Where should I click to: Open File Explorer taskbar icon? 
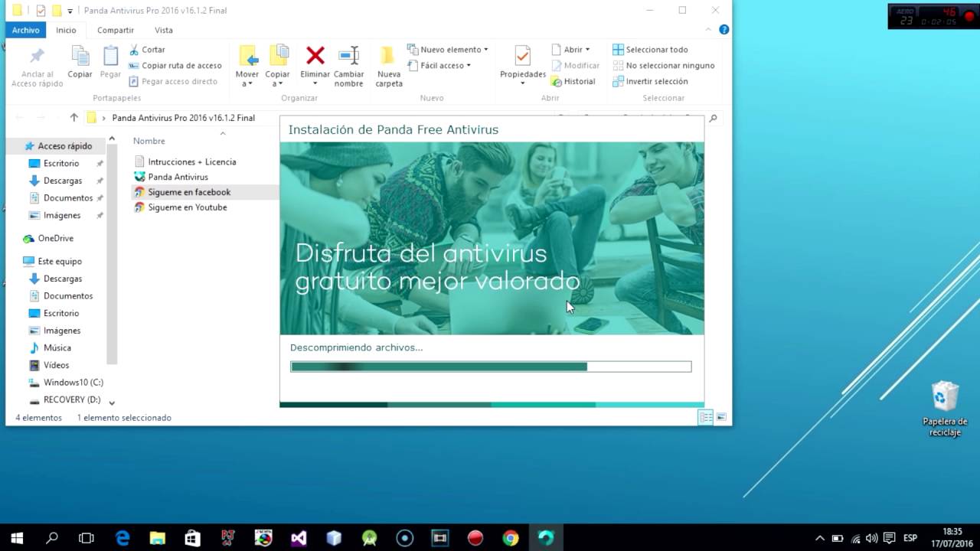tap(158, 538)
